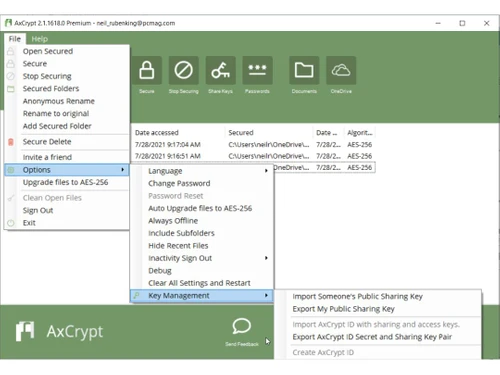Expand the Options submenu arrow
The width and height of the screenshot is (500, 375).
click(x=123, y=170)
